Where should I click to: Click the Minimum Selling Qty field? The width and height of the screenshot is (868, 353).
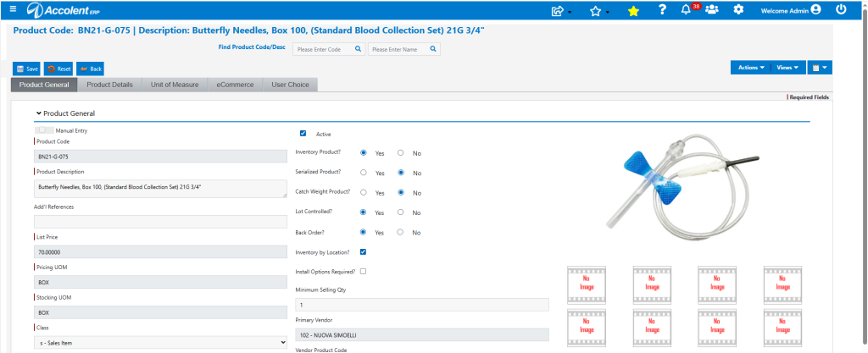click(x=422, y=305)
